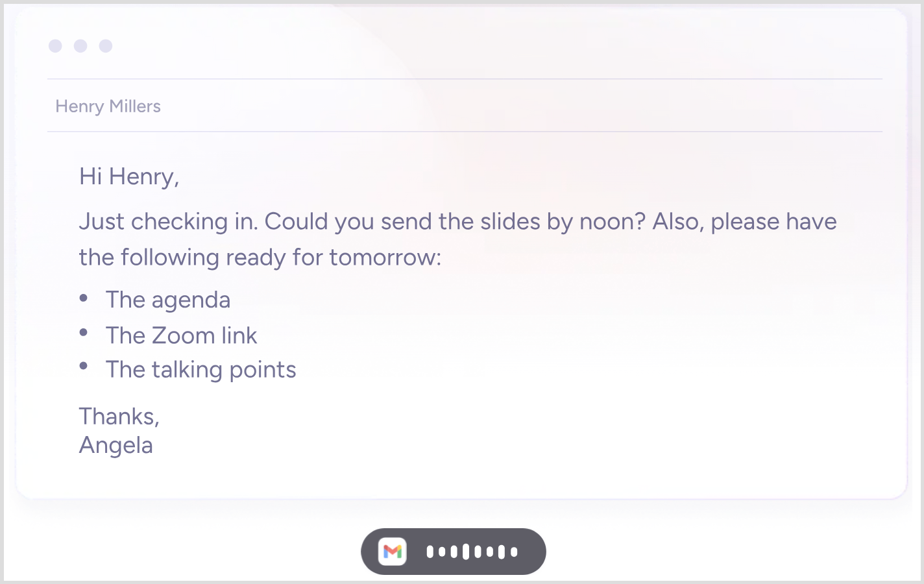Click the rightmost window control dot
Image resolution: width=924 pixels, height=584 pixels.
click(x=106, y=45)
